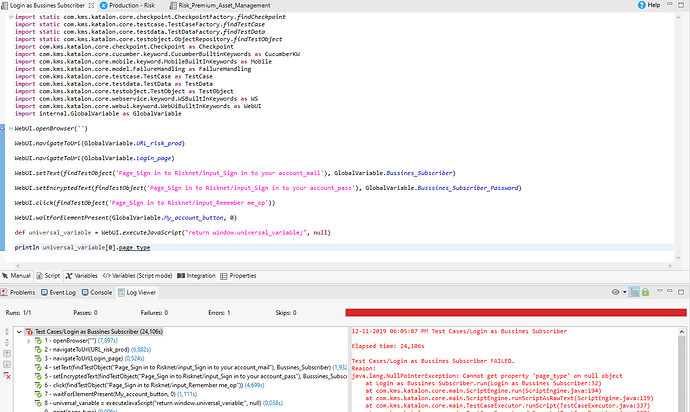The height and width of the screenshot is (412, 690).
Task: Collapse fold marker beside WebUI.openBrowser line
Action: tap(11, 129)
